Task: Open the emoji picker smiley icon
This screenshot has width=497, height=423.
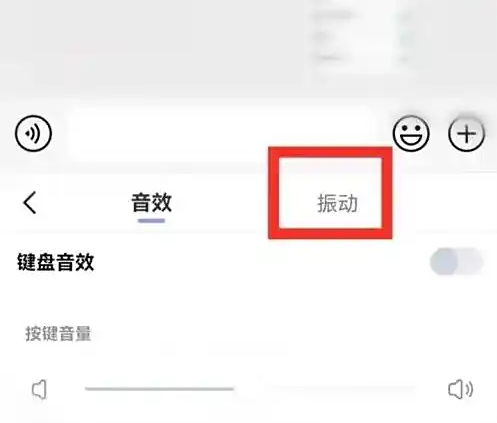Action: [x=411, y=133]
